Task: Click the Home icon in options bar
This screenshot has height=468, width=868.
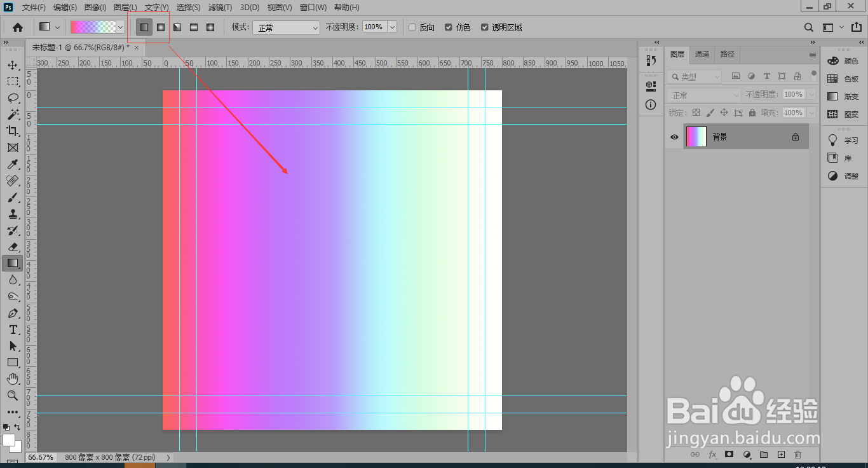Action: coord(18,27)
